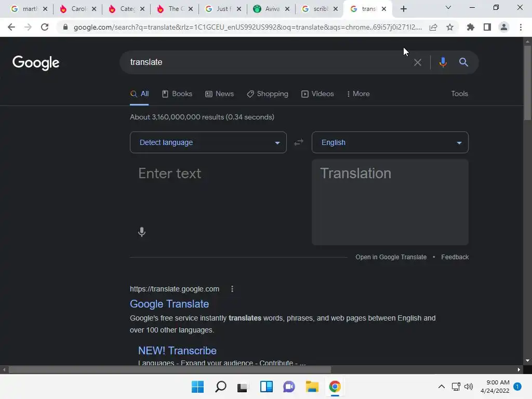
Task: Select the All results tab
Action: (x=139, y=94)
